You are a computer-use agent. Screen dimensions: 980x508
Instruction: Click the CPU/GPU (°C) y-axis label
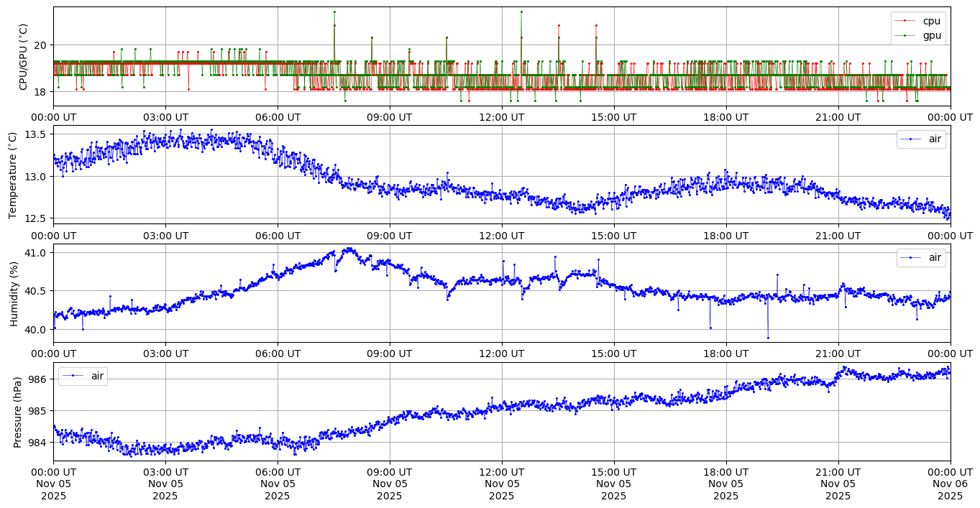[23, 57]
